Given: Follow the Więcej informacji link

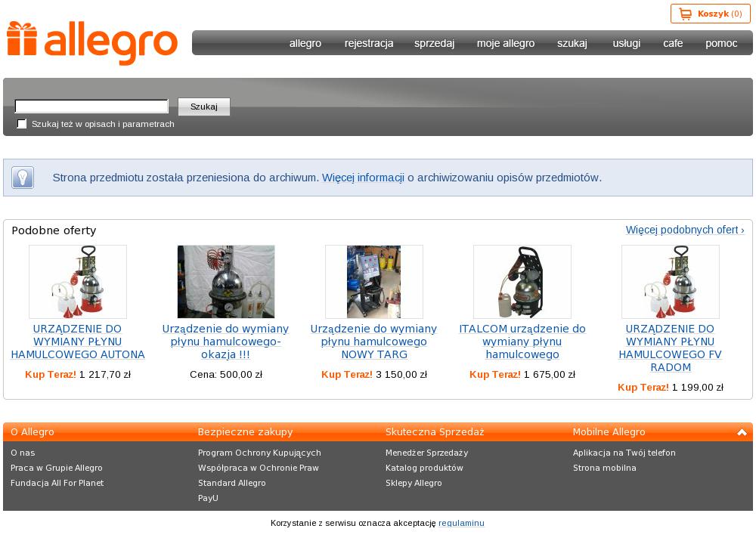Looking at the screenshot, I should [363, 178].
